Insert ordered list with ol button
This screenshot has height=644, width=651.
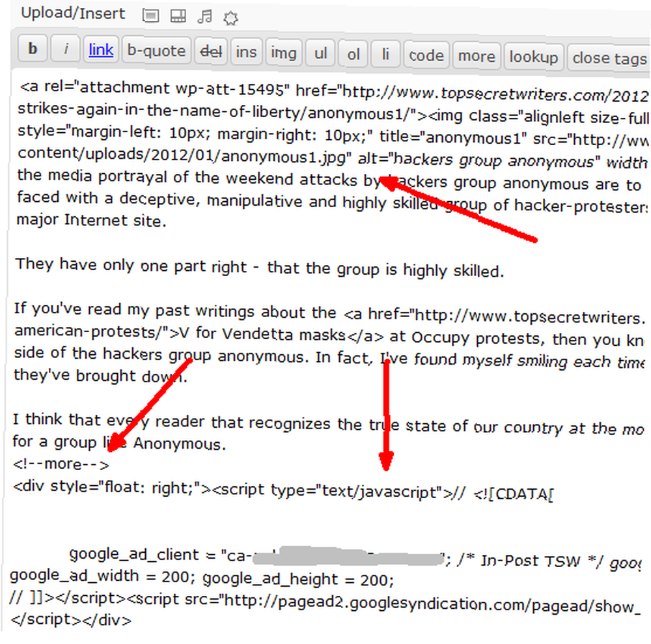pos(353,55)
